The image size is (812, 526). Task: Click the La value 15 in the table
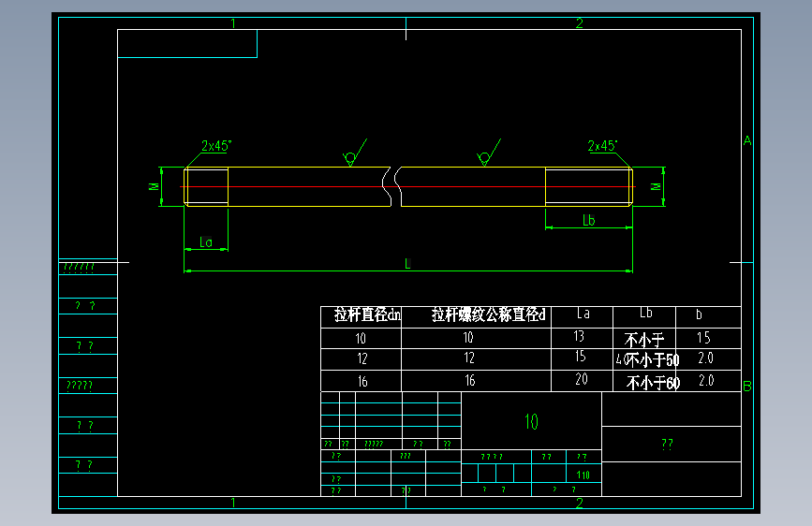(580, 357)
